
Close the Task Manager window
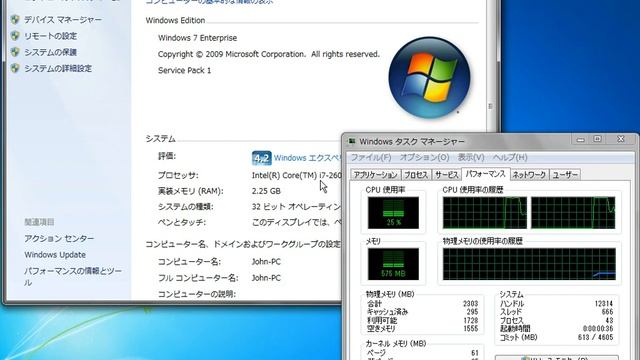pos(620,140)
